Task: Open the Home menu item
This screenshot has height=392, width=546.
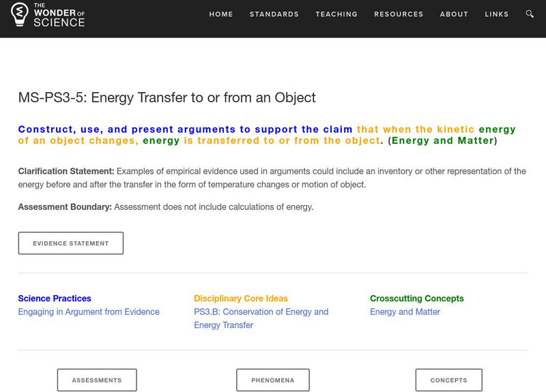Action: (x=221, y=14)
